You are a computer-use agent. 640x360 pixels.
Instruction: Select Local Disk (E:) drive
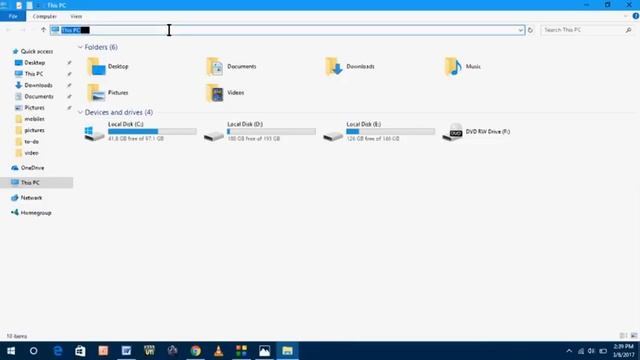pyautogui.click(x=378, y=131)
